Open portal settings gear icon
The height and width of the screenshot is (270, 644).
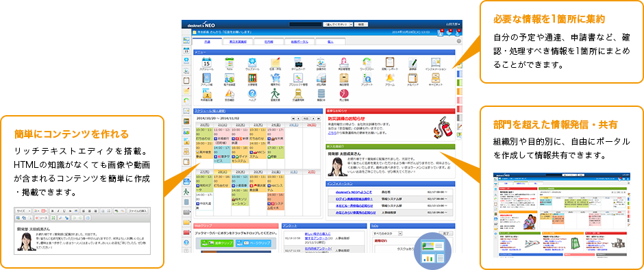click(459, 41)
